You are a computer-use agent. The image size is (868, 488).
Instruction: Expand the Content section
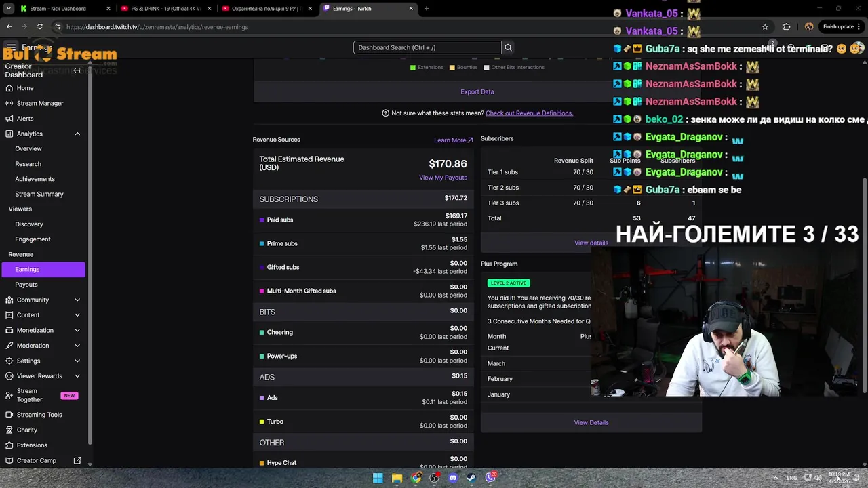[77, 315]
